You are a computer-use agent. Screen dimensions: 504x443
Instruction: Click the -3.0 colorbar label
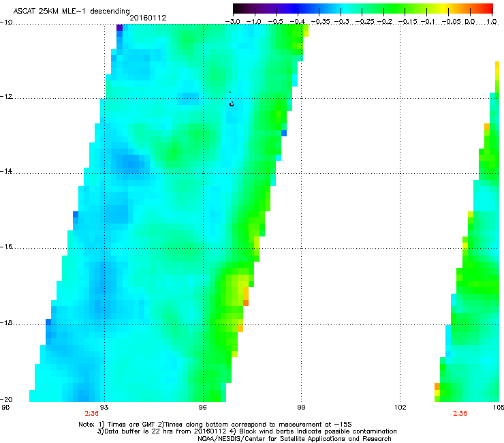click(x=233, y=22)
